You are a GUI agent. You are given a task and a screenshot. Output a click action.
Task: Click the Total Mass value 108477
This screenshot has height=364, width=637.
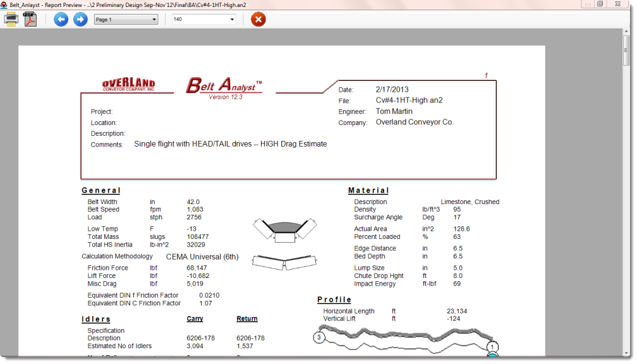click(197, 237)
